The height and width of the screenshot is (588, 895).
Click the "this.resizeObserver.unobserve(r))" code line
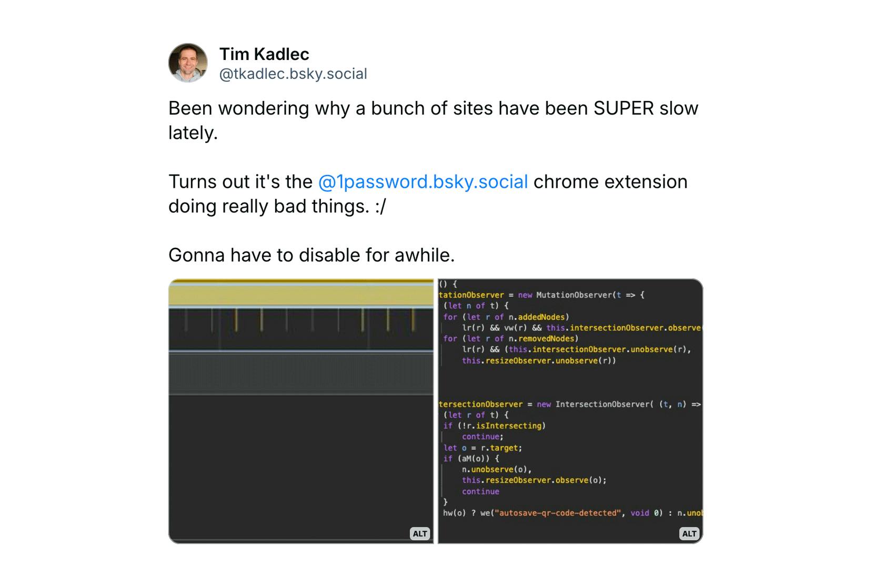click(539, 361)
